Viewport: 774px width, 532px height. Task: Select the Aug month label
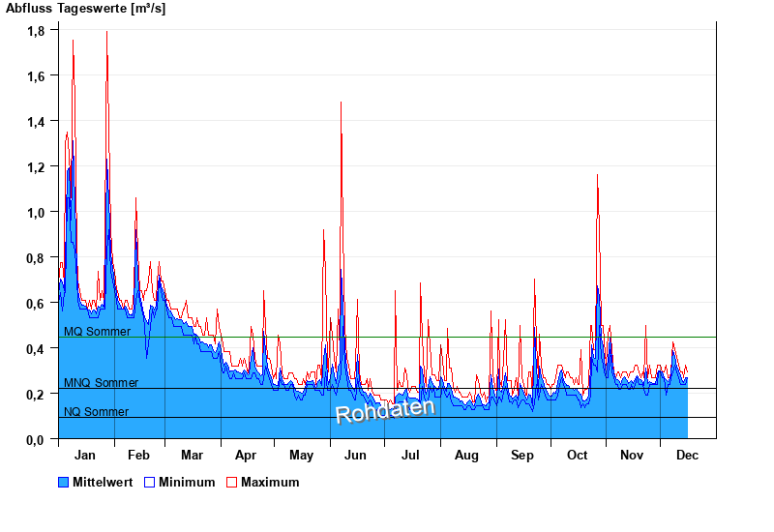point(466,456)
